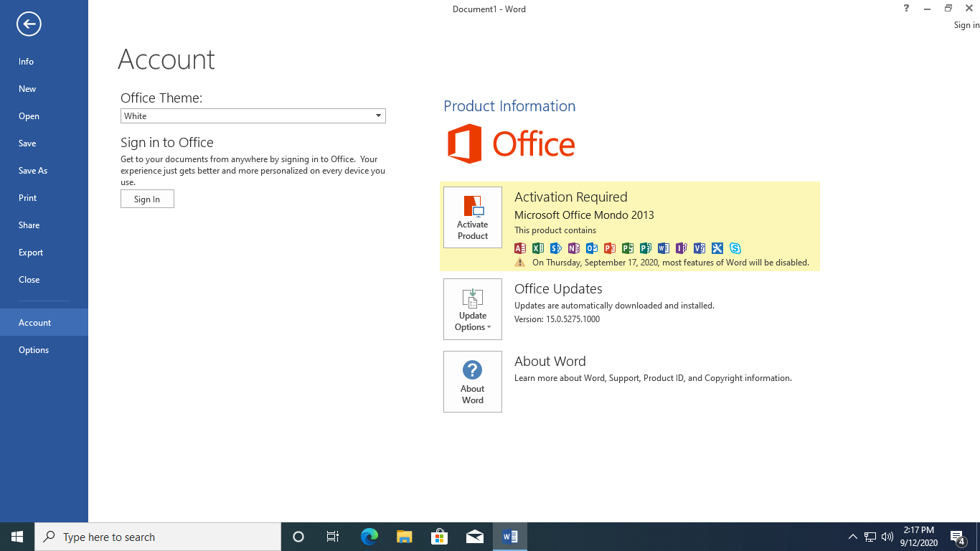The height and width of the screenshot is (551, 980).
Task: Open the Update Options dropdown button
Action: tap(473, 309)
